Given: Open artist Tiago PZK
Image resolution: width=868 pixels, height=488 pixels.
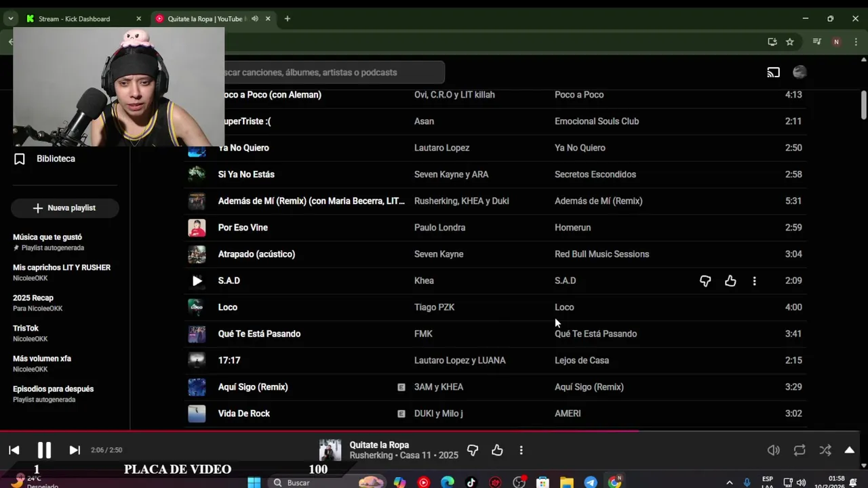Looking at the screenshot, I should [434, 307].
